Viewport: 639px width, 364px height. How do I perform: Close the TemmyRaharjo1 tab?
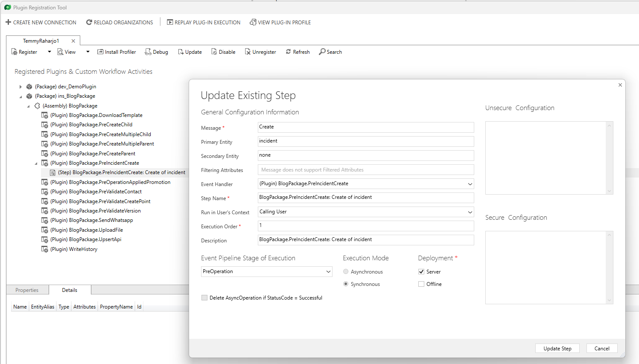[73, 41]
